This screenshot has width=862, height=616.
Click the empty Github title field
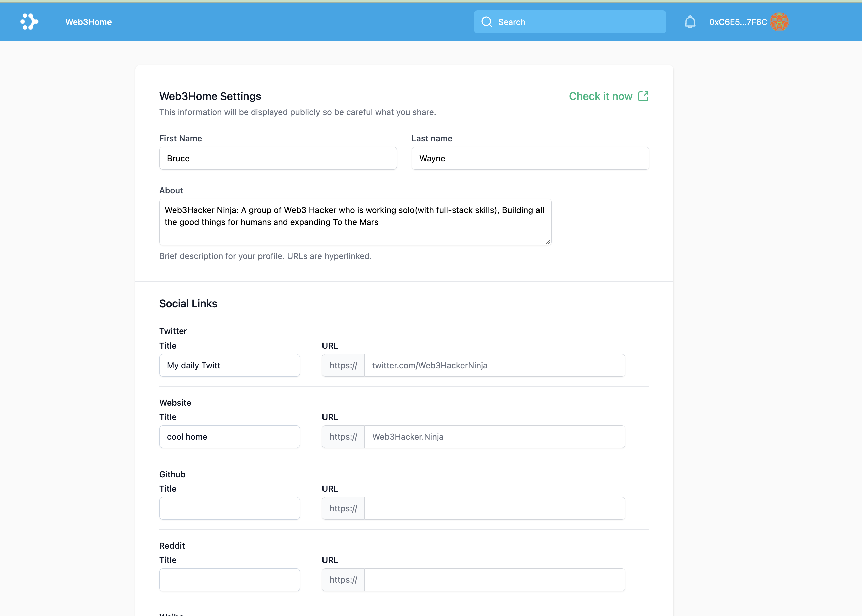[x=229, y=508]
